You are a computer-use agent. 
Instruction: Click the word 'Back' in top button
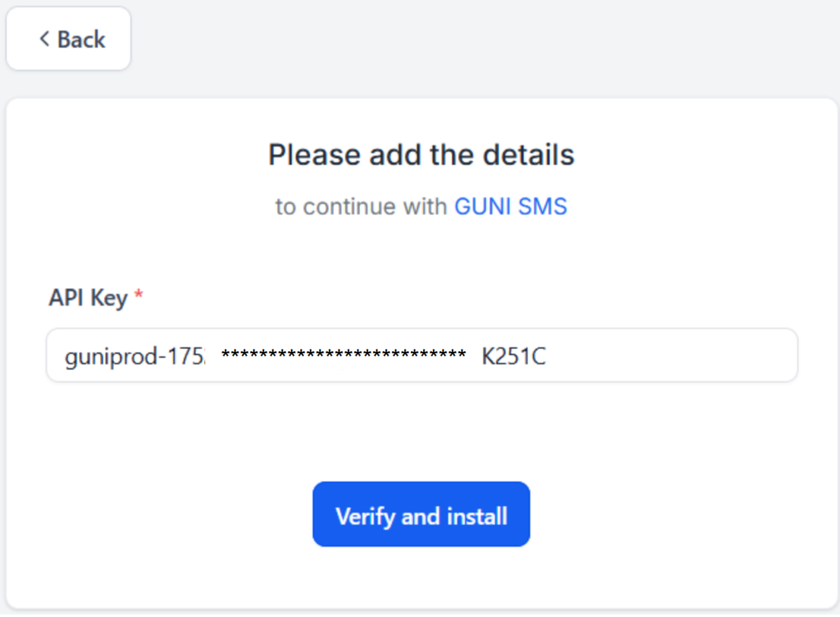[81, 39]
